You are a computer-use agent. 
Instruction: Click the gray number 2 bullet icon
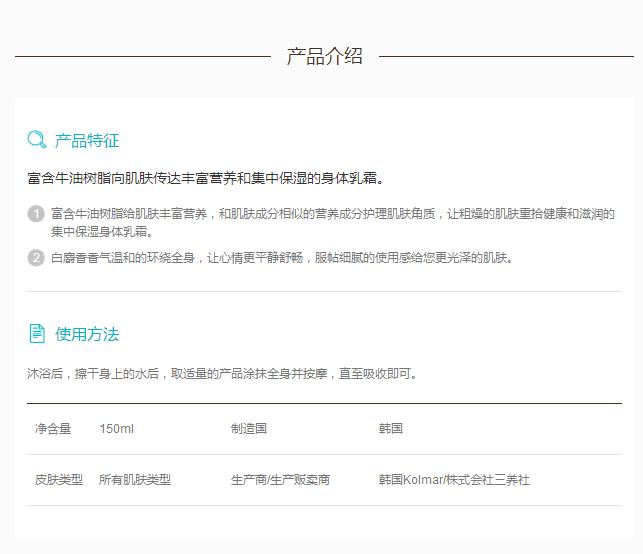click(36, 258)
